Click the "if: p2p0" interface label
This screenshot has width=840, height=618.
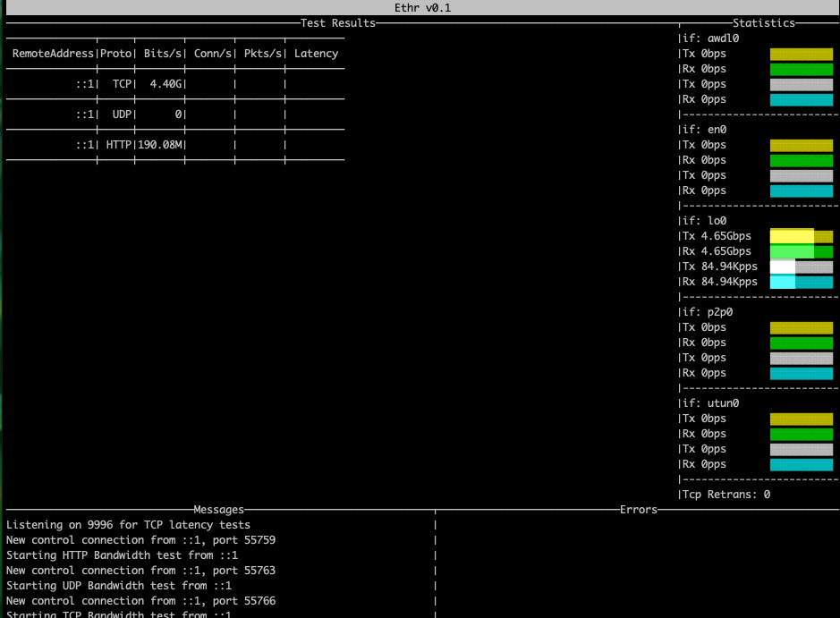click(x=708, y=311)
